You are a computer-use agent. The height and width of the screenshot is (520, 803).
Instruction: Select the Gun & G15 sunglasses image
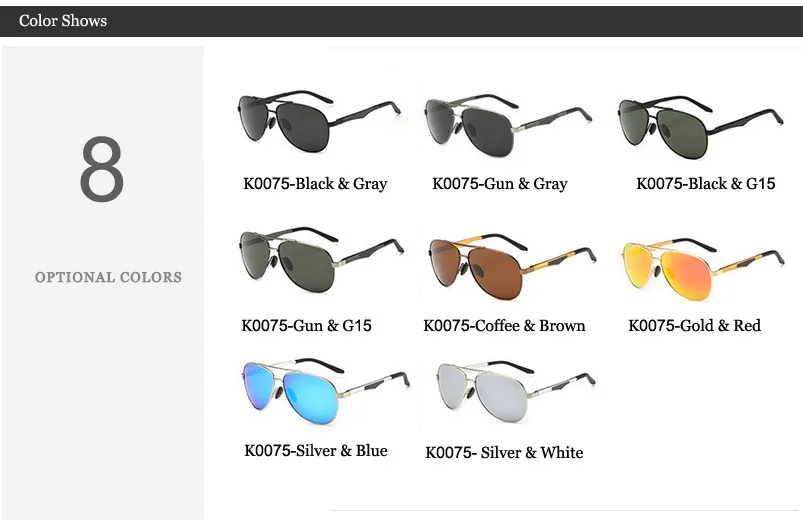tap(322, 260)
